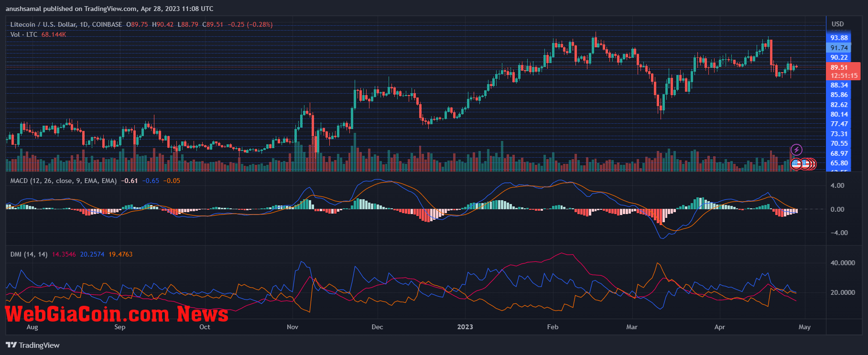Click the 2023 label on time axis
This screenshot has height=355, width=868.
[465, 327]
